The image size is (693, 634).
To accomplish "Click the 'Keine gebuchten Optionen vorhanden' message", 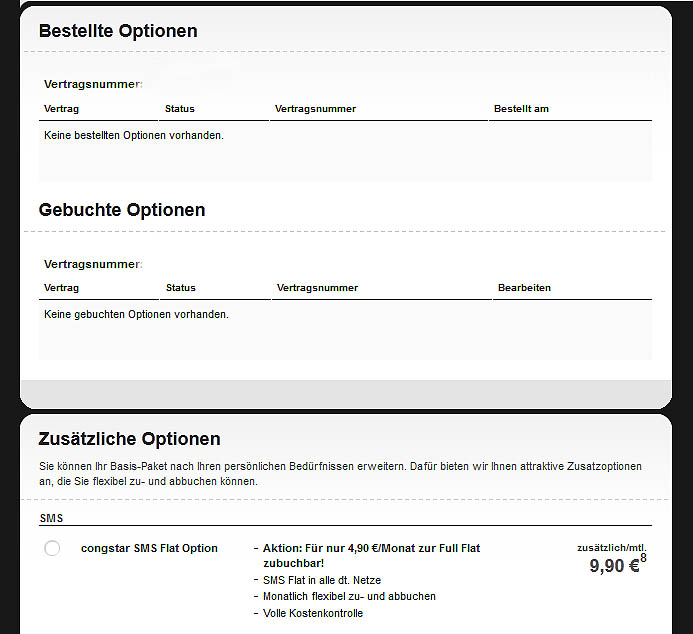I will (136, 314).
